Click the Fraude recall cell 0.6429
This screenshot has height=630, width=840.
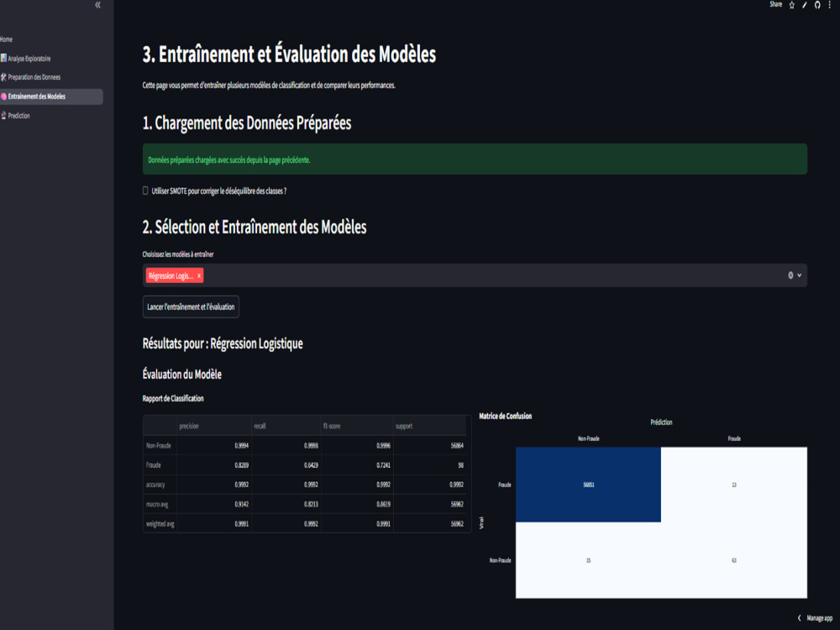pyautogui.click(x=286, y=465)
